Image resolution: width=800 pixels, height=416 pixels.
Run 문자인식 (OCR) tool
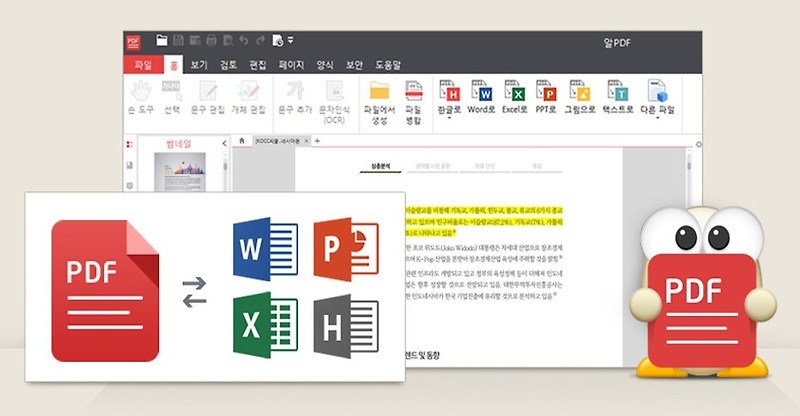[335, 102]
